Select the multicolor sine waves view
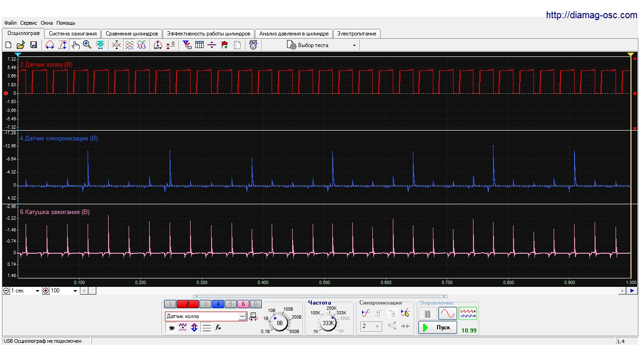The image size is (644, 347). tap(142, 45)
